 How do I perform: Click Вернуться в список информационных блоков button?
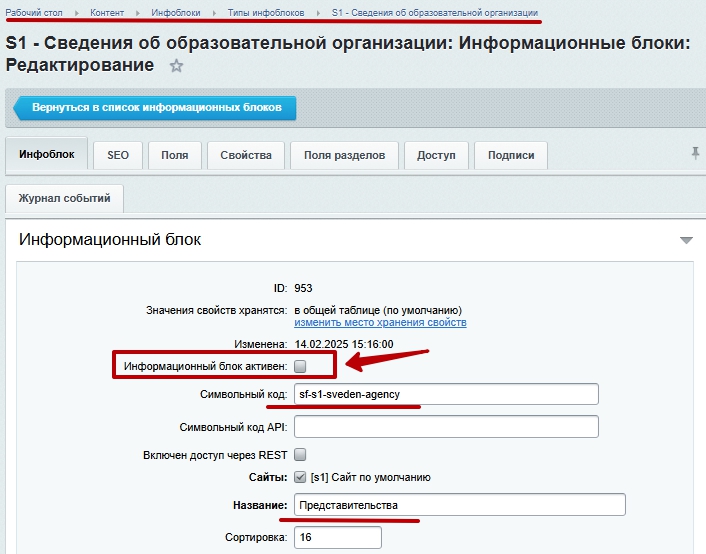(157, 107)
